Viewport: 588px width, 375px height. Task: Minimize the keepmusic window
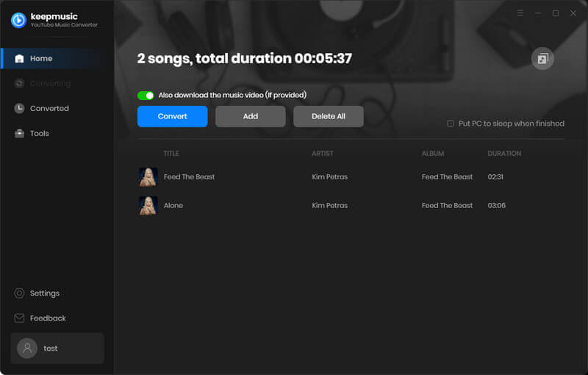click(538, 13)
